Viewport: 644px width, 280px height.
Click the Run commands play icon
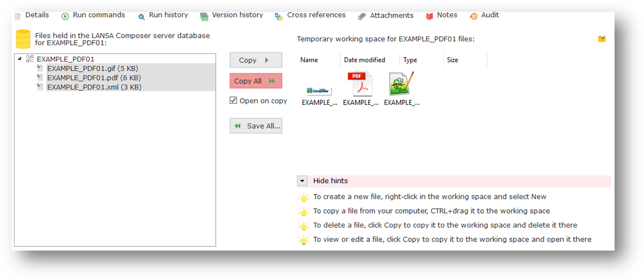point(65,16)
